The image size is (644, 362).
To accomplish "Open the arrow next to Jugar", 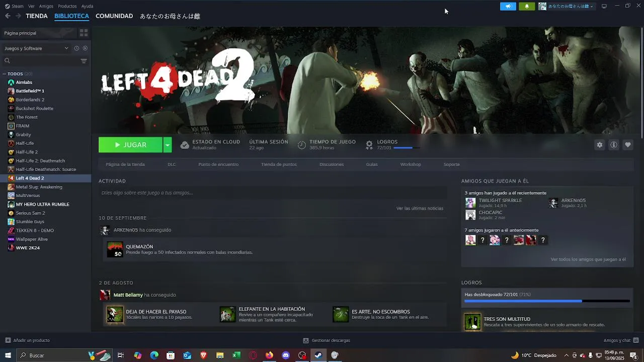I will (168, 145).
